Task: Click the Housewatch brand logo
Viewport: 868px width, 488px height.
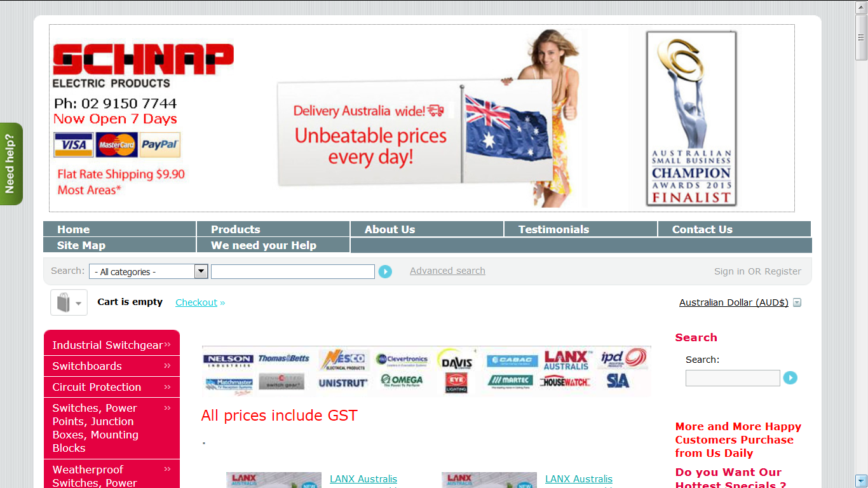Action: pos(565,382)
